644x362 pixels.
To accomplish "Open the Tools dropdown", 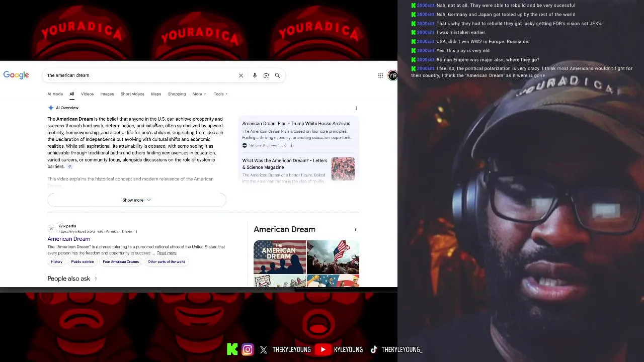I will (x=220, y=94).
